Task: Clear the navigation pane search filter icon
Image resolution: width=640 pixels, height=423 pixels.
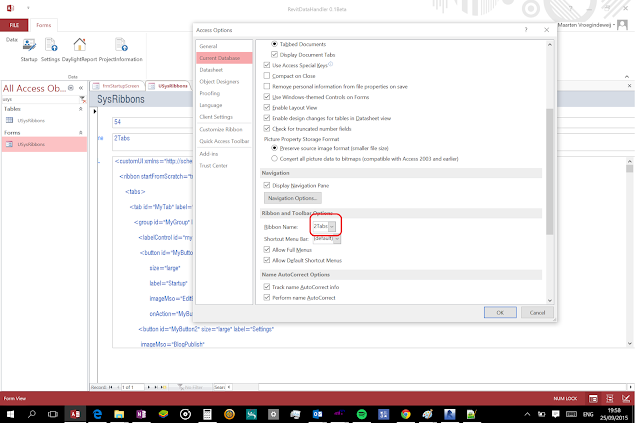Action: point(82,99)
